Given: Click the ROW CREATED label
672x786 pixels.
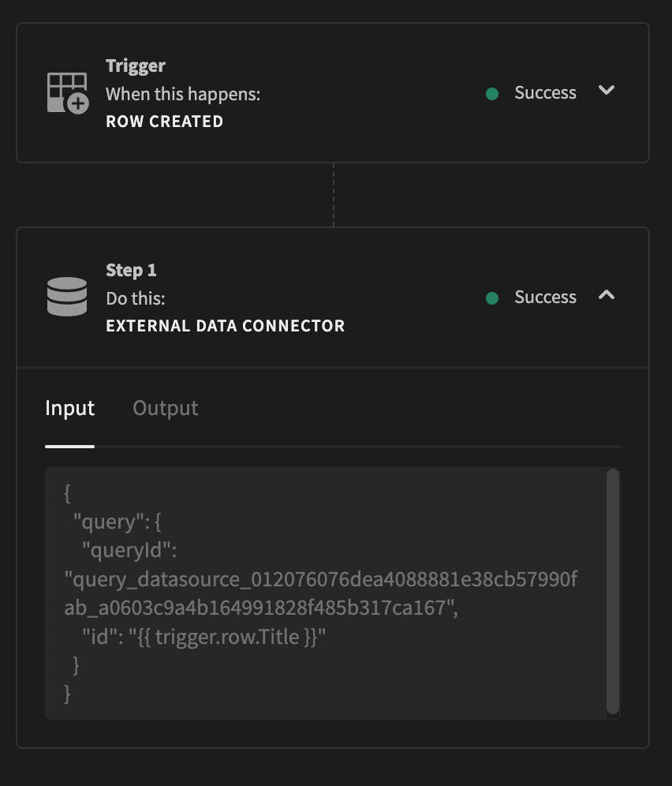Looking at the screenshot, I should [164, 121].
